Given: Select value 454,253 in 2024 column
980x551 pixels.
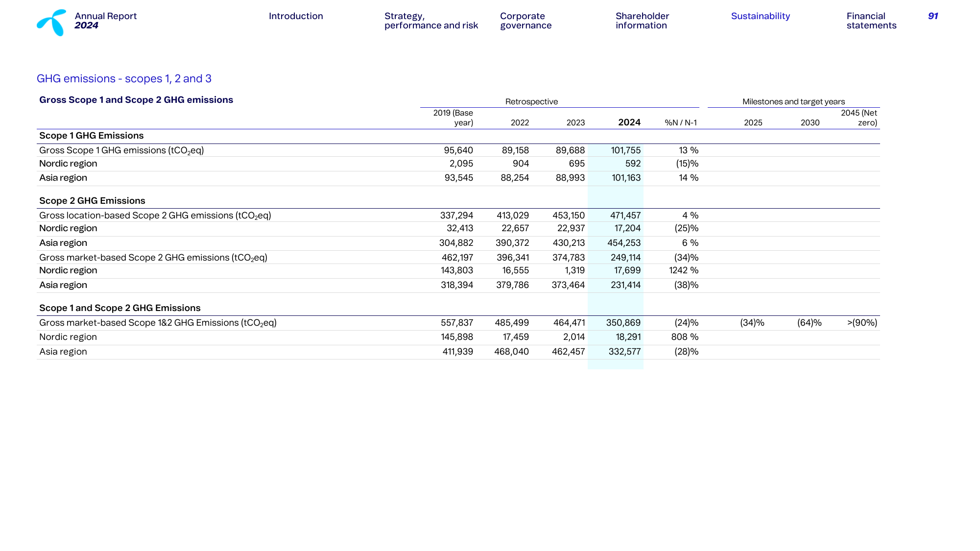Looking at the screenshot, I should 624,243.
